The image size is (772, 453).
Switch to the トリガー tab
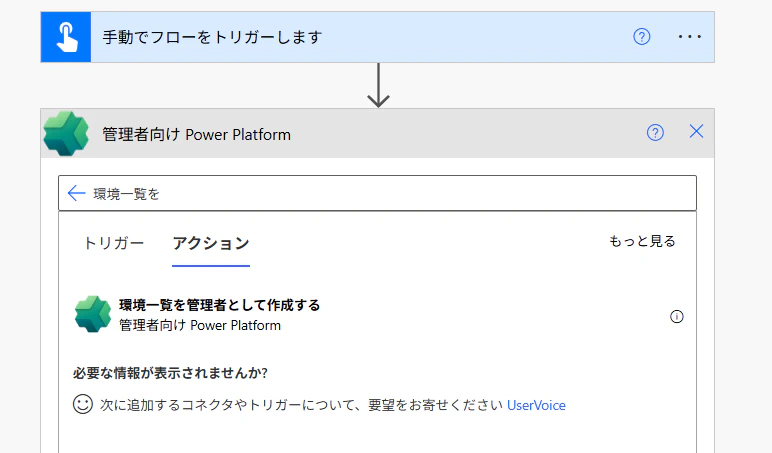[x=114, y=243]
